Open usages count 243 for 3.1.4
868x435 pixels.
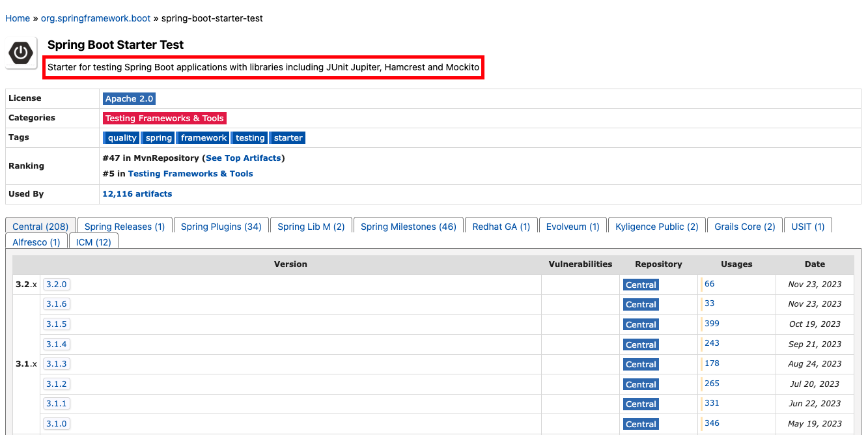pyautogui.click(x=712, y=343)
